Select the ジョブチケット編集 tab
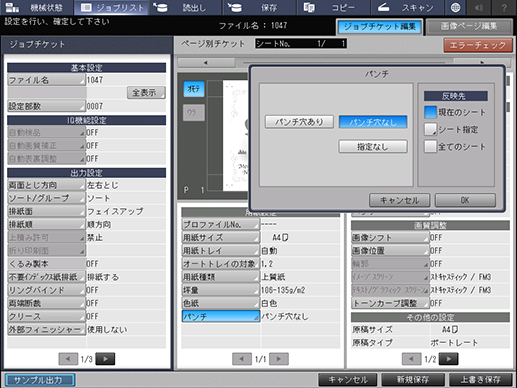The height and width of the screenshot is (388, 517). click(x=380, y=27)
